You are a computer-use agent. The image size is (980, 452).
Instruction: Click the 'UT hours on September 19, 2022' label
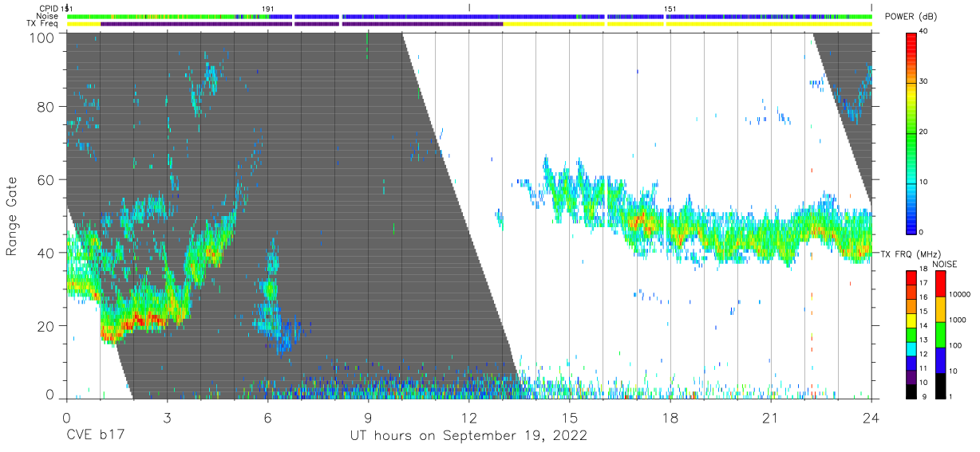[469, 436]
